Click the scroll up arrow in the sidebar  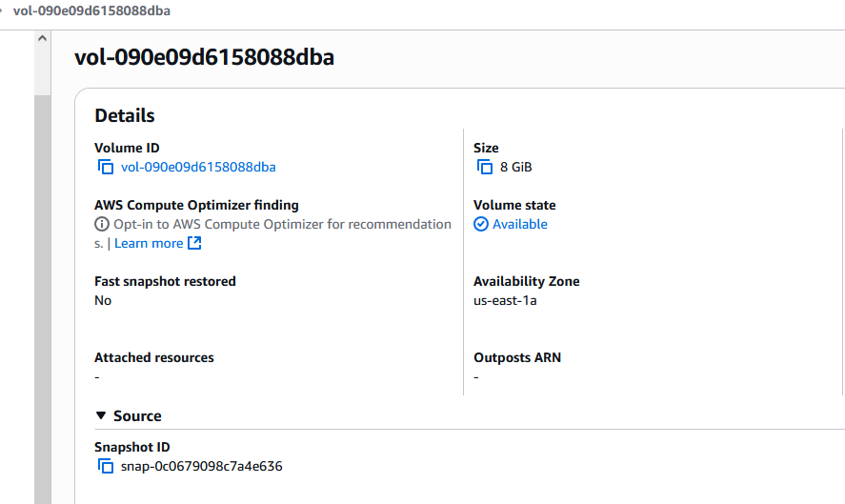42,38
